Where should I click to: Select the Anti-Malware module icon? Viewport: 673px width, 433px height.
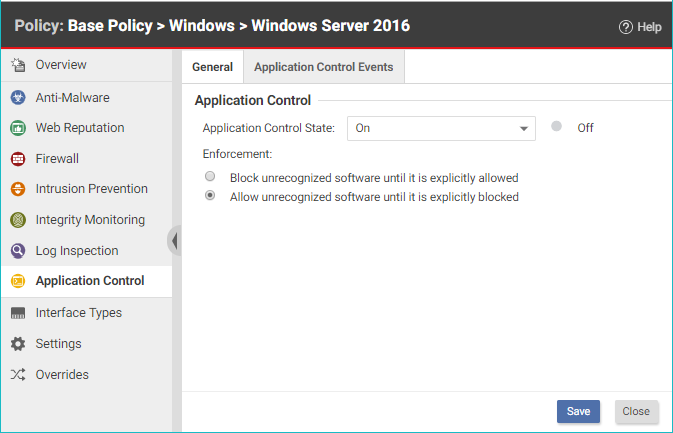pos(17,98)
